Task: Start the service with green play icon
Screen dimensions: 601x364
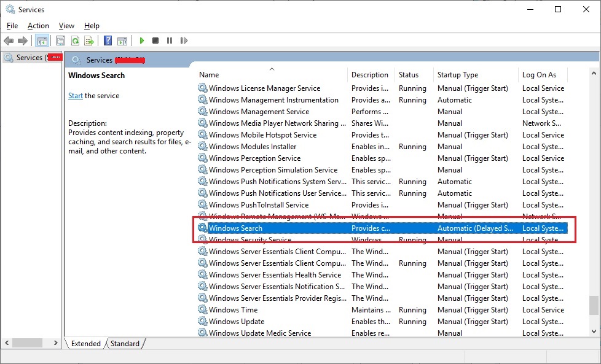Action: click(142, 41)
